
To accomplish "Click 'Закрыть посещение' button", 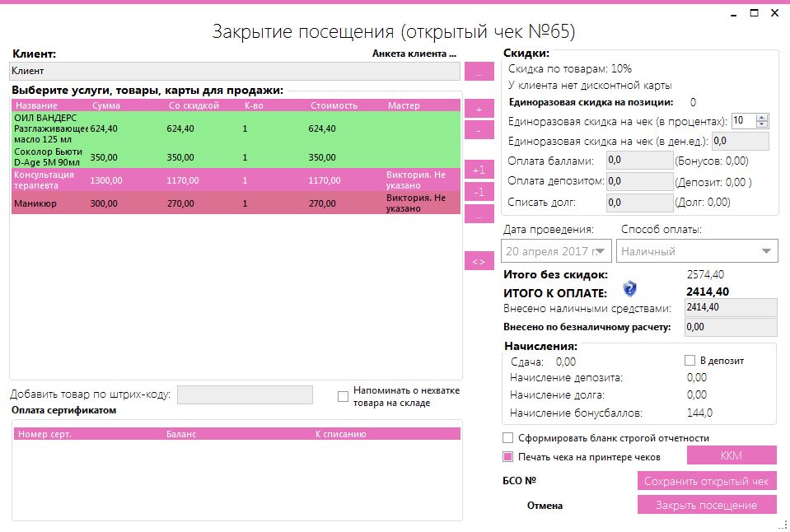I will point(706,505).
